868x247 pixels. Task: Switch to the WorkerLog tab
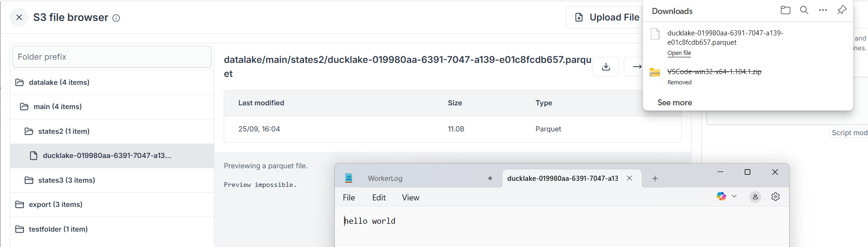pos(385,178)
